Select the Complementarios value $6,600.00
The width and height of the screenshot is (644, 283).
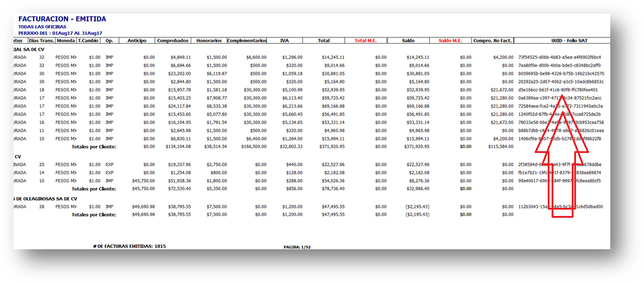tap(256, 57)
